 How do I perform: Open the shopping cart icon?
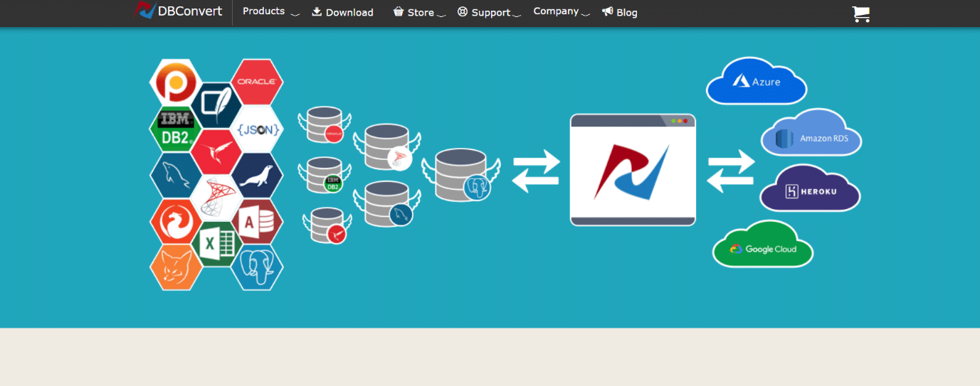coord(861,14)
